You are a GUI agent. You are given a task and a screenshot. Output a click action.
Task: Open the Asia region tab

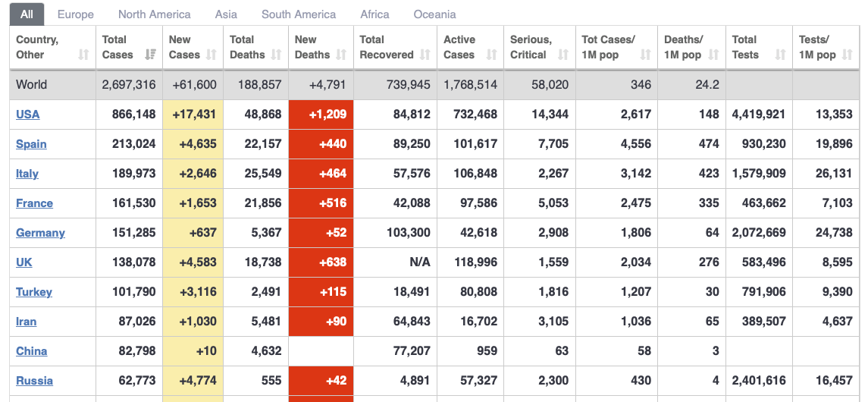(226, 14)
